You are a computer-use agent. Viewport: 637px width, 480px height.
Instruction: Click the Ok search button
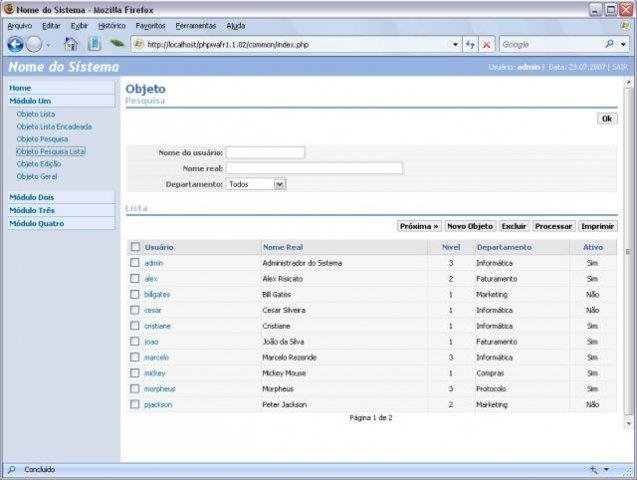607,119
